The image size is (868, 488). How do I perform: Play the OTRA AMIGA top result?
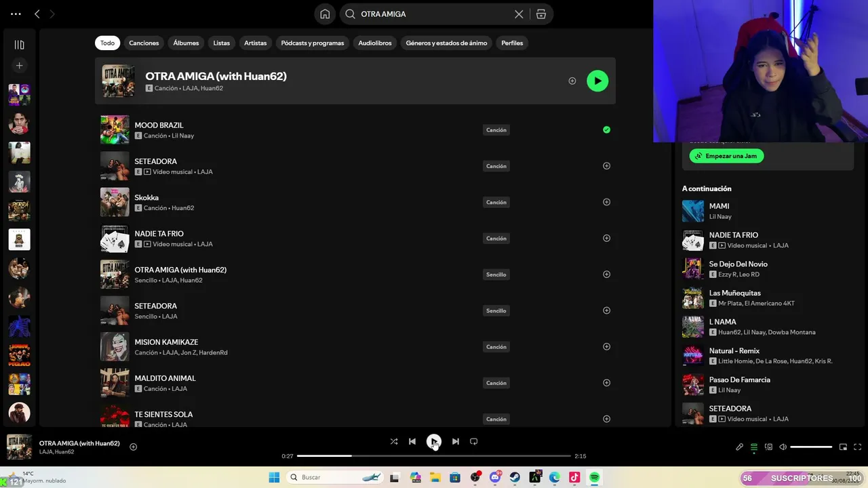[x=597, y=81]
